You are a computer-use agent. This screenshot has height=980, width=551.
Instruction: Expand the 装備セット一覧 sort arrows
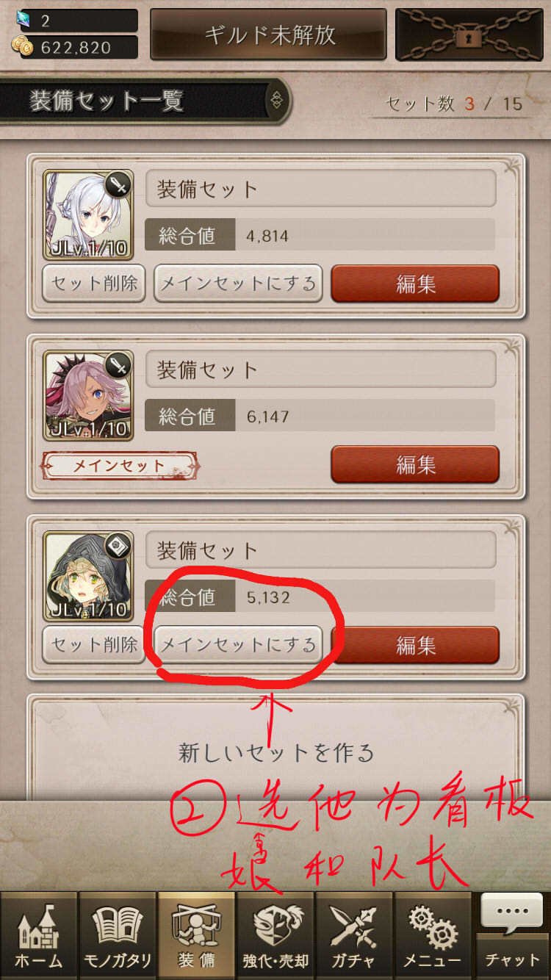[276, 101]
